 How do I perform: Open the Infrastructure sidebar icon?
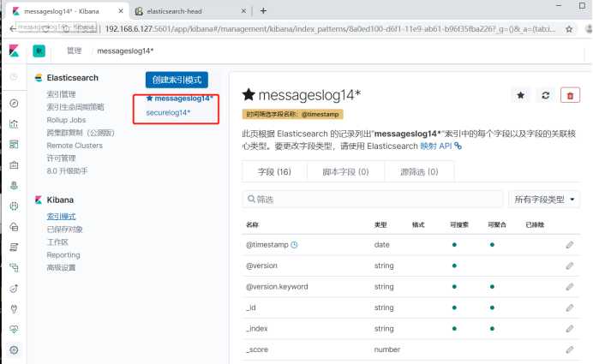tap(14, 227)
